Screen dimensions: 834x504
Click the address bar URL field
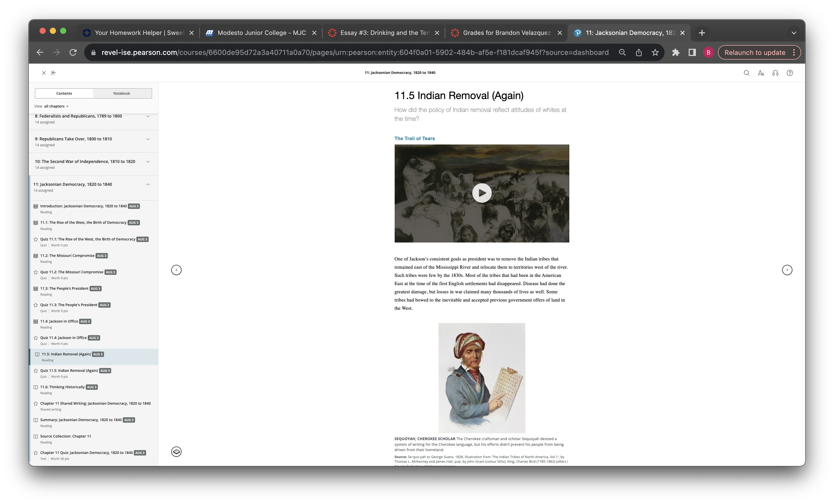pyautogui.click(x=355, y=52)
